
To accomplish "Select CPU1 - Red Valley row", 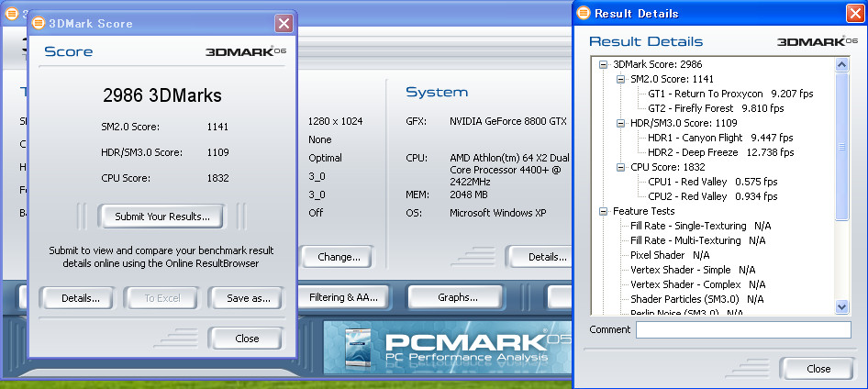I will [x=712, y=182].
